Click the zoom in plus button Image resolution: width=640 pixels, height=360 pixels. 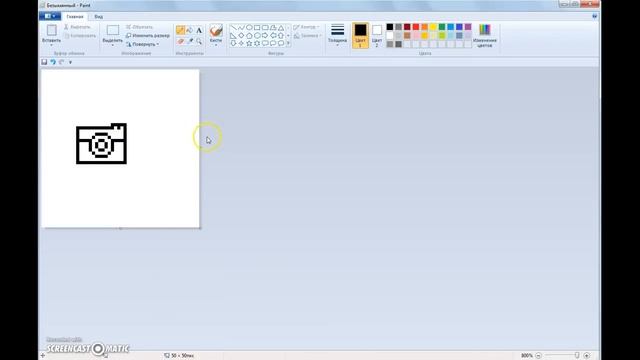587,356
